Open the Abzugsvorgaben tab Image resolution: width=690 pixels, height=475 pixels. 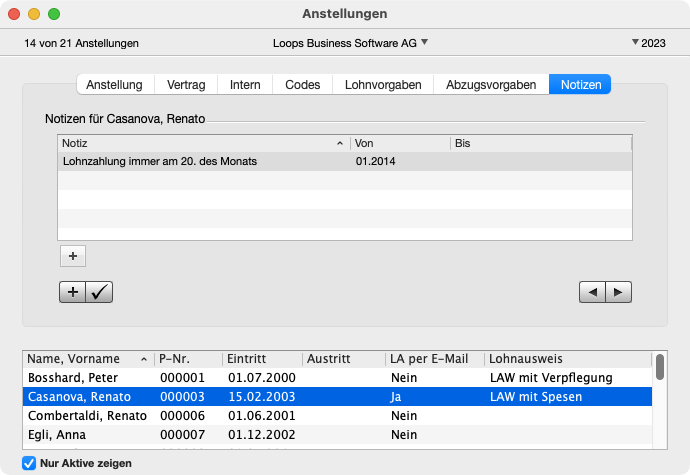(x=491, y=85)
